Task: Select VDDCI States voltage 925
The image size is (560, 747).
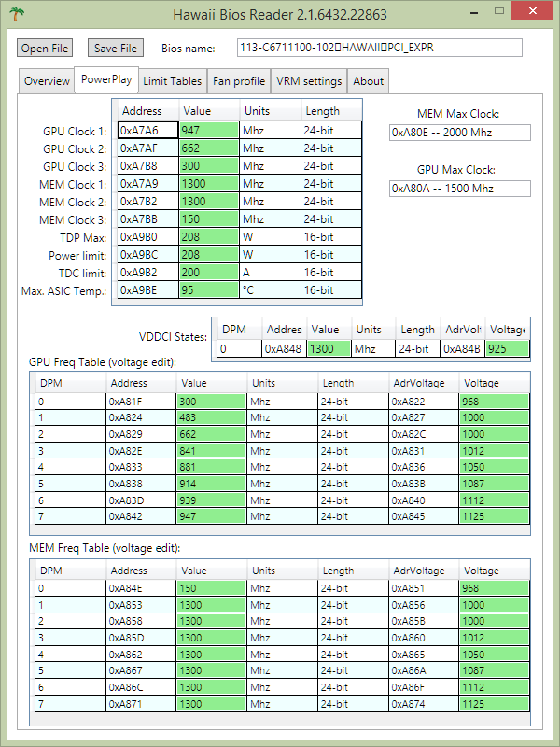Action: tap(507, 348)
